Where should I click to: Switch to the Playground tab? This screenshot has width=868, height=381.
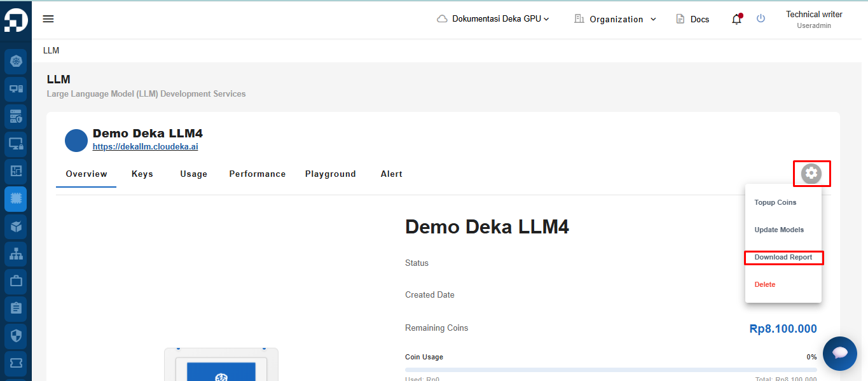pyautogui.click(x=330, y=174)
